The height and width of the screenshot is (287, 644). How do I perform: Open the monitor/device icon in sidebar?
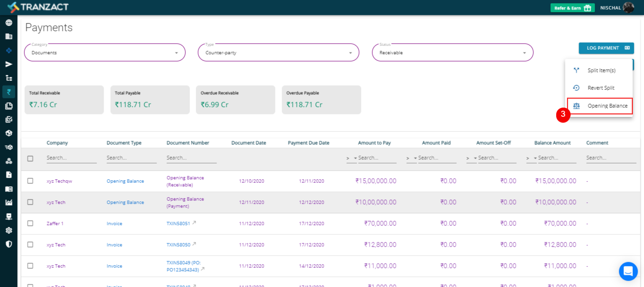(9, 216)
